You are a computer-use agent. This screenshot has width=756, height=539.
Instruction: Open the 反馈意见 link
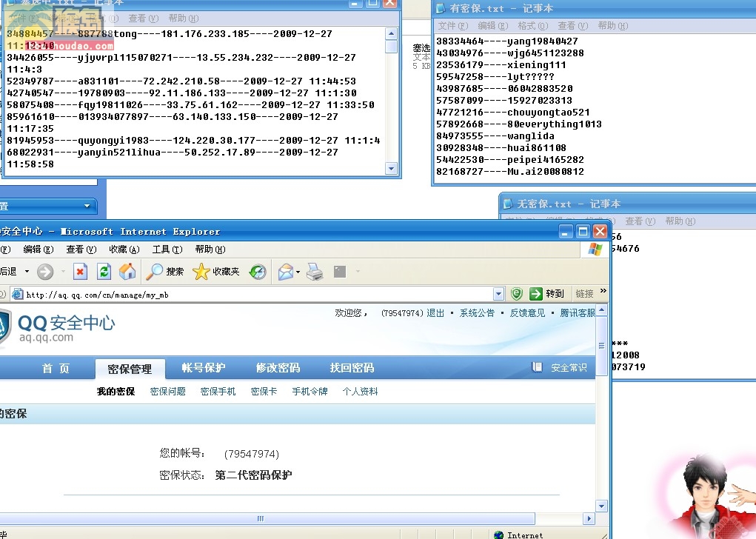pos(527,313)
